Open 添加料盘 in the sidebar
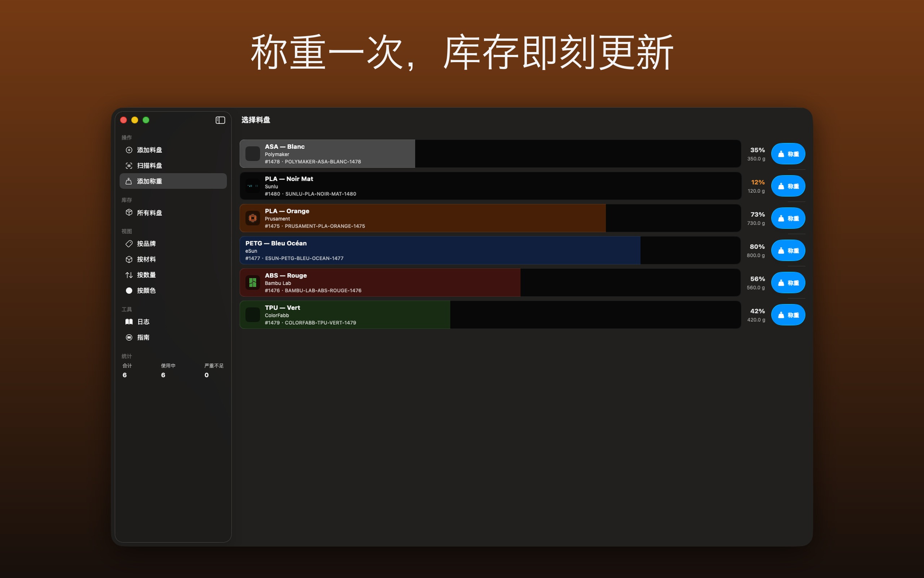This screenshot has width=924, height=578. pyautogui.click(x=173, y=150)
